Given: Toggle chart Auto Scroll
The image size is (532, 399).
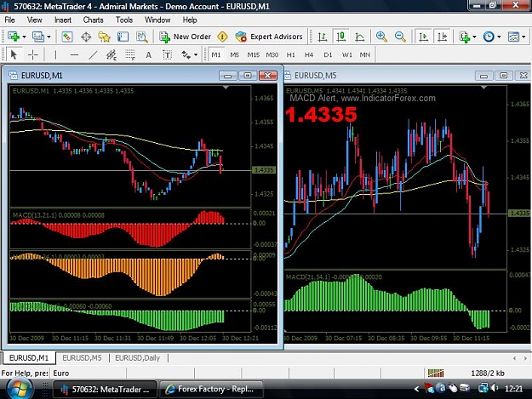Looking at the screenshot, I should tap(423, 37).
